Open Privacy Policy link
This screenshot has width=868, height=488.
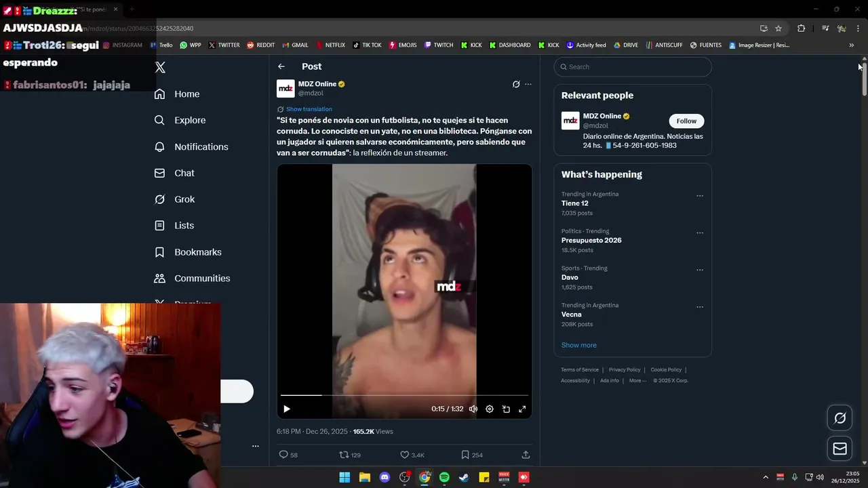coord(625,370)
